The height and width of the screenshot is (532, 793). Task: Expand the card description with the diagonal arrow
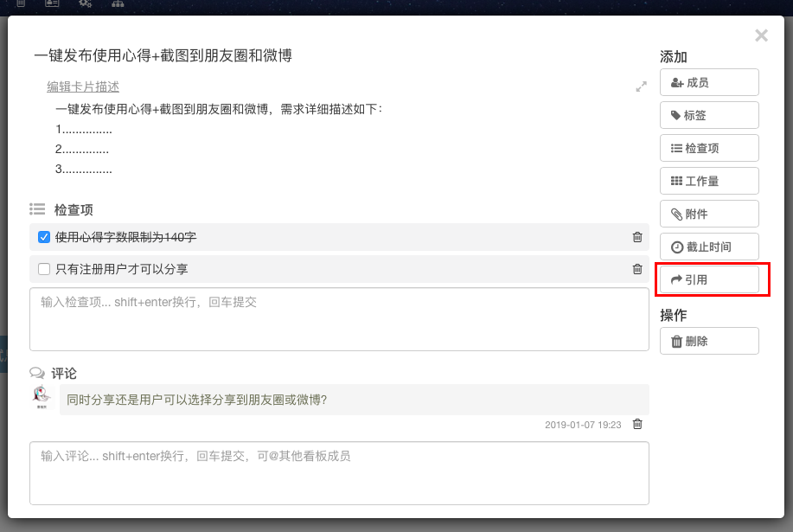tap(641, 87)
